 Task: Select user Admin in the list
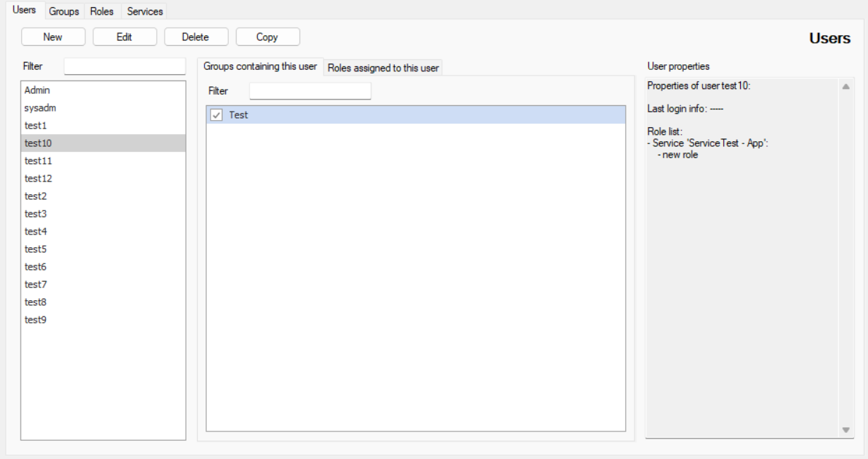pos(103,90)
